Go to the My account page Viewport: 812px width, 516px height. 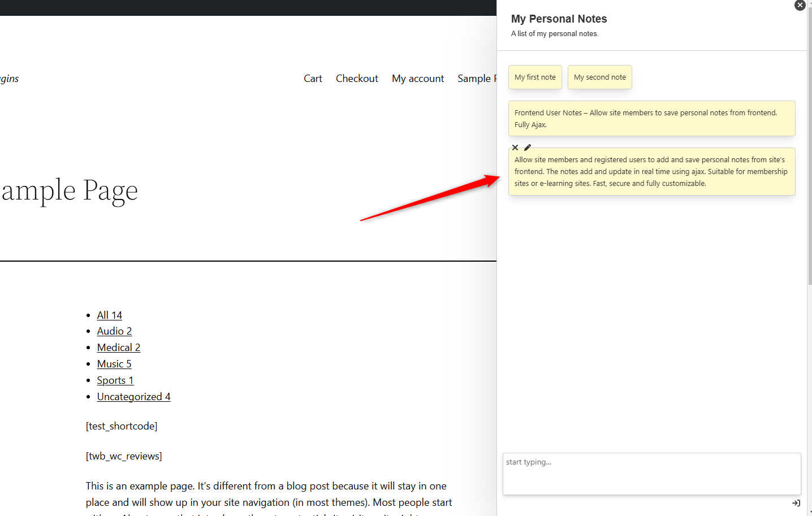click(x=418, y=79)
